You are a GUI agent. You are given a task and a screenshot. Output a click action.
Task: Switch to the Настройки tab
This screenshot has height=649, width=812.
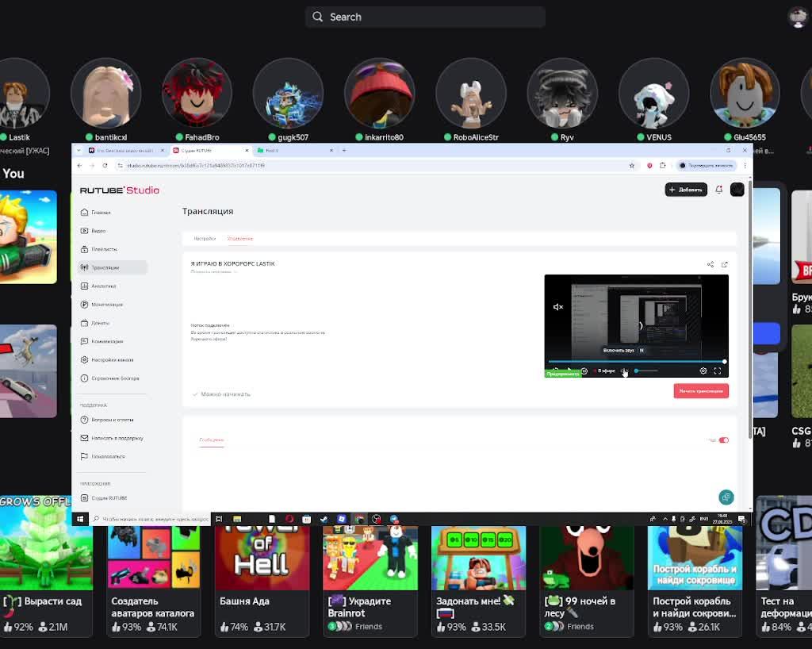(x=205, y=239)
